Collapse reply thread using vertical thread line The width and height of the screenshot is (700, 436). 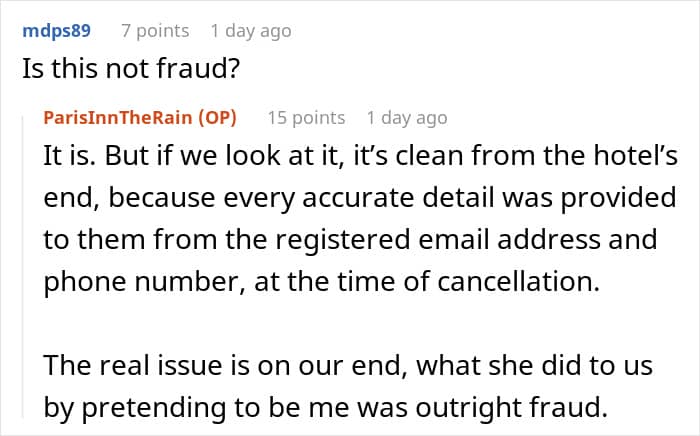point(24,266)
